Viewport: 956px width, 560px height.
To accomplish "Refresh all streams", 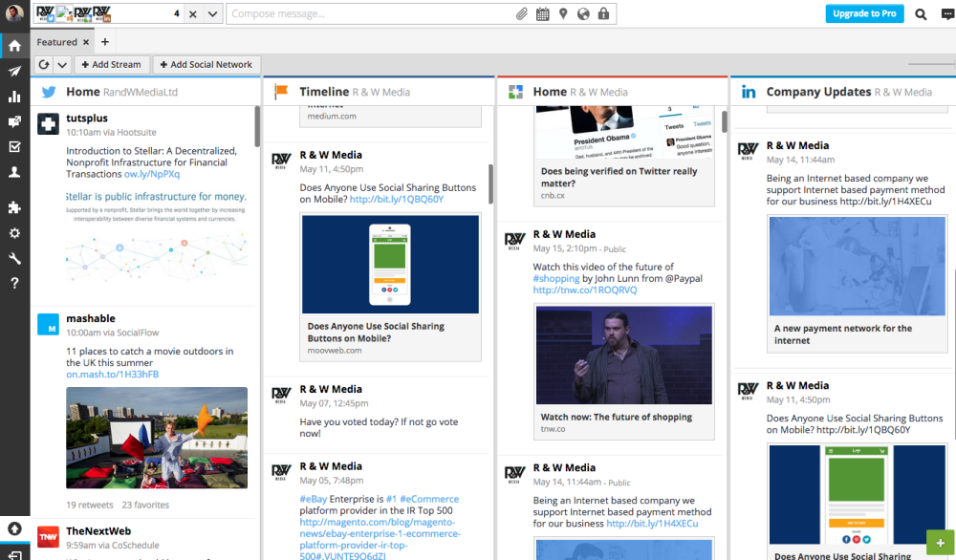I will pos(44,65).
